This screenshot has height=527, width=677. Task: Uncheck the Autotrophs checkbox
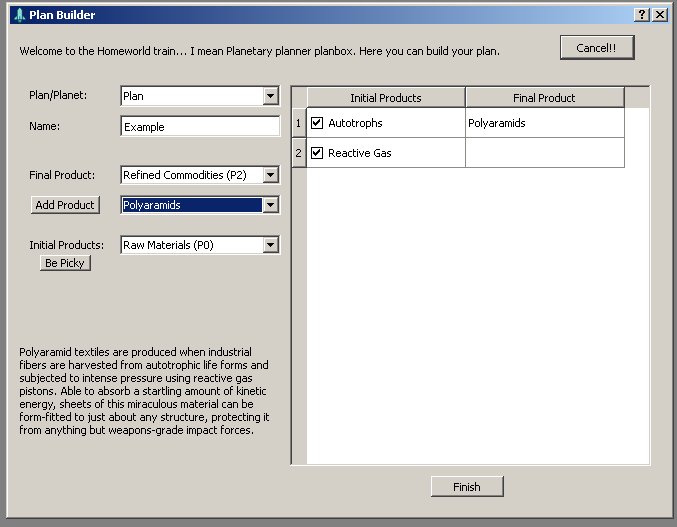click(317, 123)
